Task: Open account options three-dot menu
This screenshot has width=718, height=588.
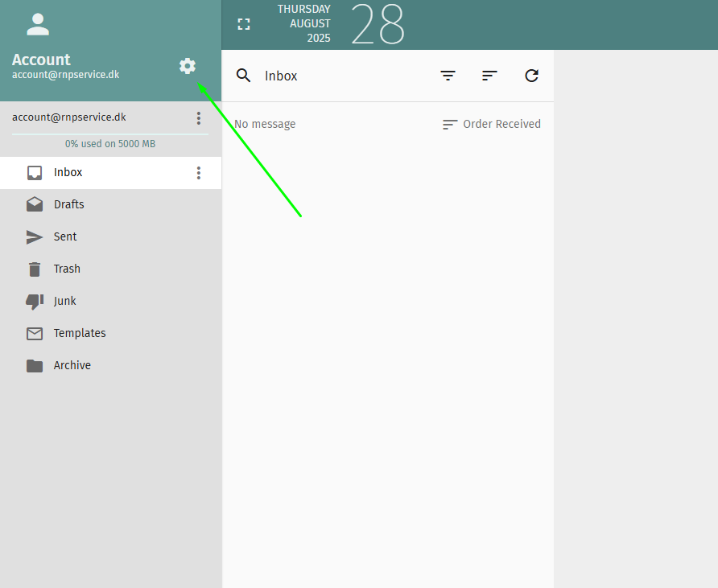Action: [199, 118]
